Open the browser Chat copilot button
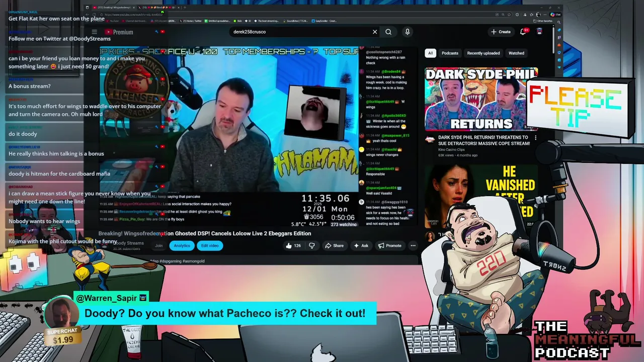 (555, 14)
